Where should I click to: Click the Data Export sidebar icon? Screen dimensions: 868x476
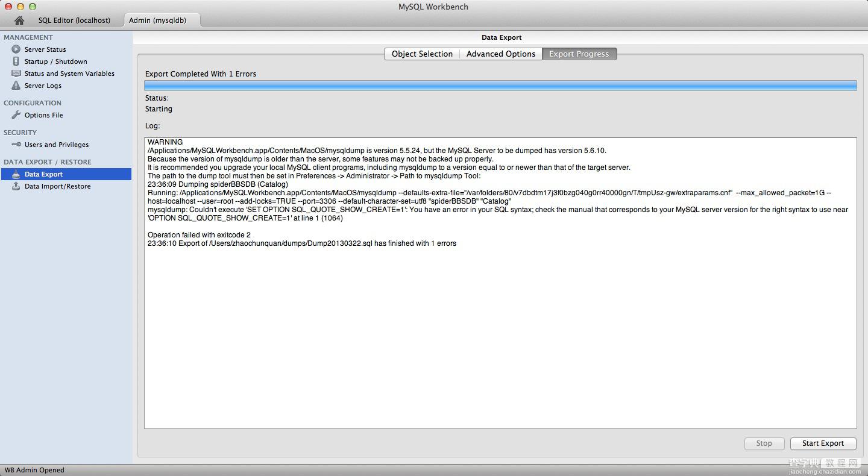[x=16, y=174]
